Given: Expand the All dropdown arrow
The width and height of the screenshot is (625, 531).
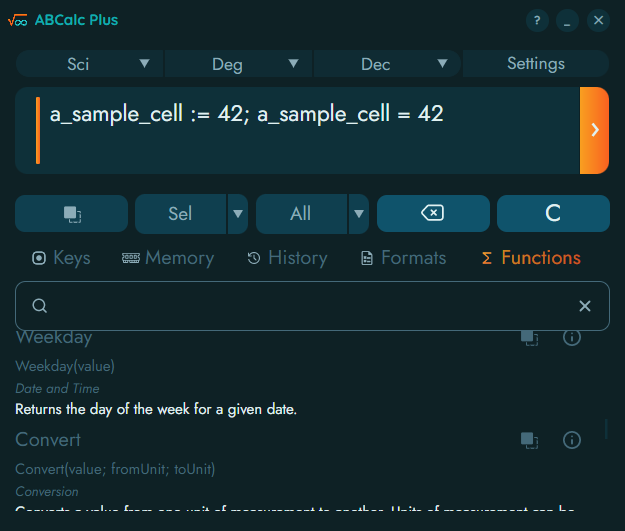Looking at the screenshot, I should click(x=359, y=214).
